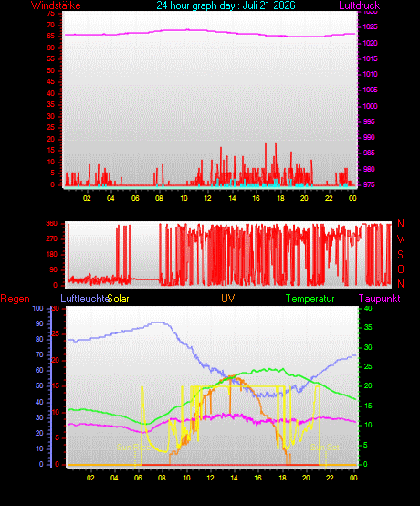Image resolution: width=420 pixels, height=506 pixels.
Task: Click the S compass label on direction chart
Action: [x=400, y=255]
